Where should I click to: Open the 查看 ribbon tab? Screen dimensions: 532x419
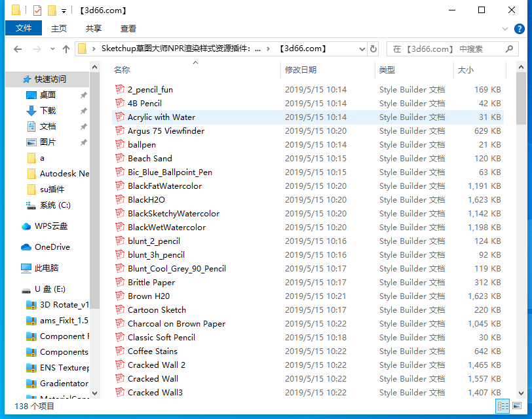pos(128,28)
